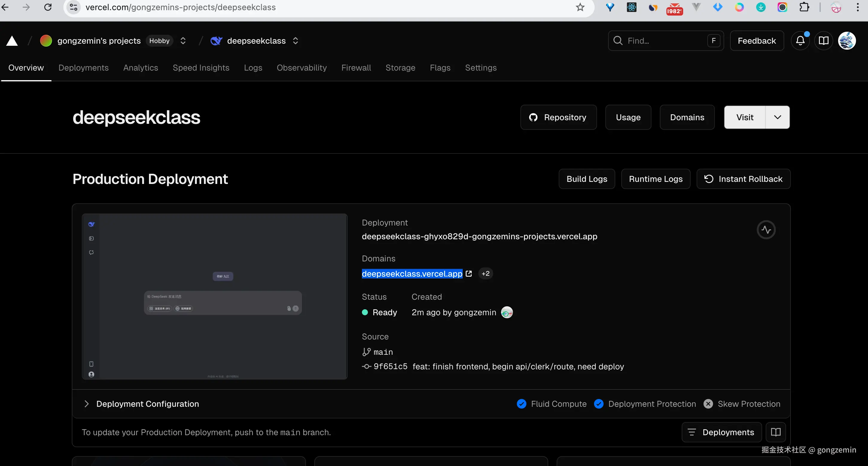Open the deepseekclass-ghyxo829d deployment URL
The height and width of the screenshot is (466, 868).
[479, 236]
